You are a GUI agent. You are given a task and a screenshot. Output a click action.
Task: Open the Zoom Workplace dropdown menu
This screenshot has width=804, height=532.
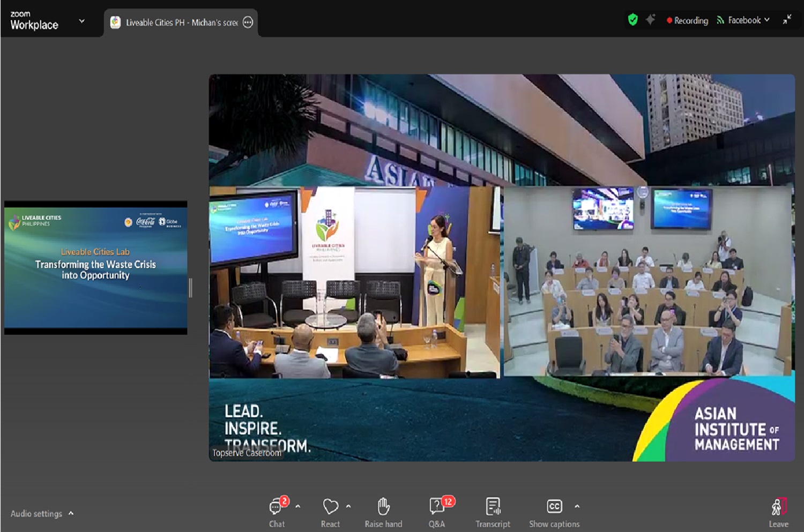[x=82, y=21]
